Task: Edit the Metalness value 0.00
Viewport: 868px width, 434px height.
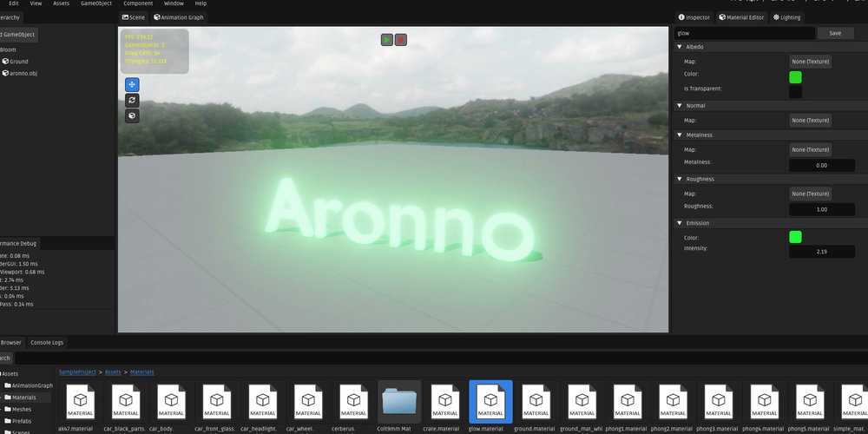Action: pos(821,166)
